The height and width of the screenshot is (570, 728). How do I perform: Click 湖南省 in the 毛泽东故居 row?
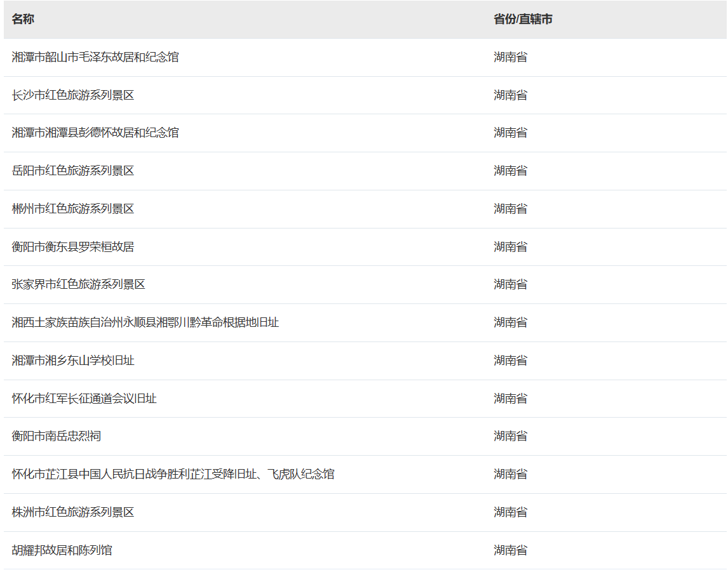(510, 57)
